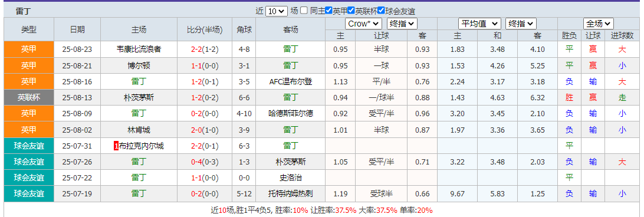This screenshot has height=217, width=644.
Task: Click the 5-12 corner count cell
Action: coord(244,194)
